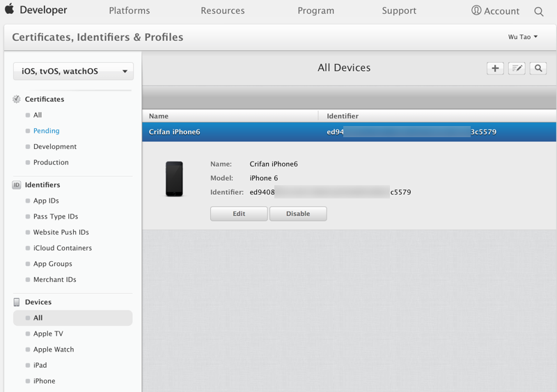Click the Devices section heading
The width and height of the screenshot is (557, 392).
(x=38, y=302)
